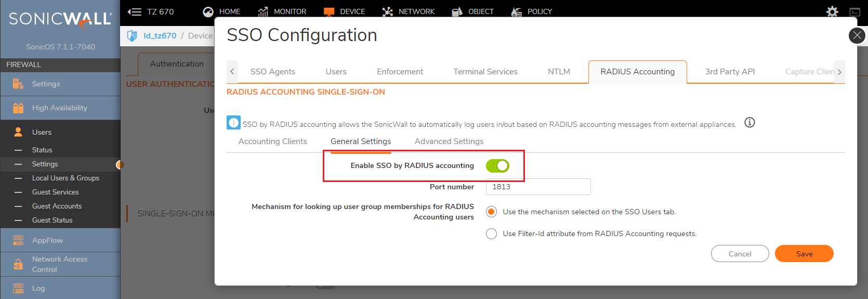Go to the MONITOR top menu
Image resolution: width=868 pixels, height=299 pixels.
(x=282, y=11)
